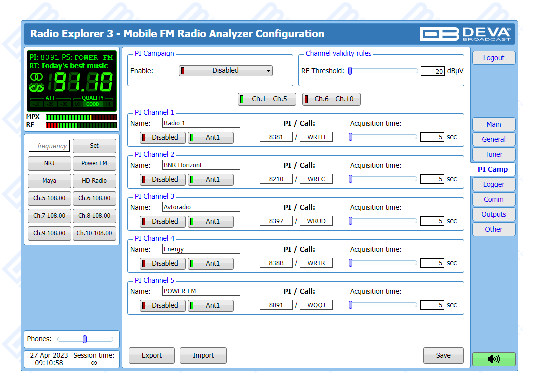Click the RF level meter bar

81,125
